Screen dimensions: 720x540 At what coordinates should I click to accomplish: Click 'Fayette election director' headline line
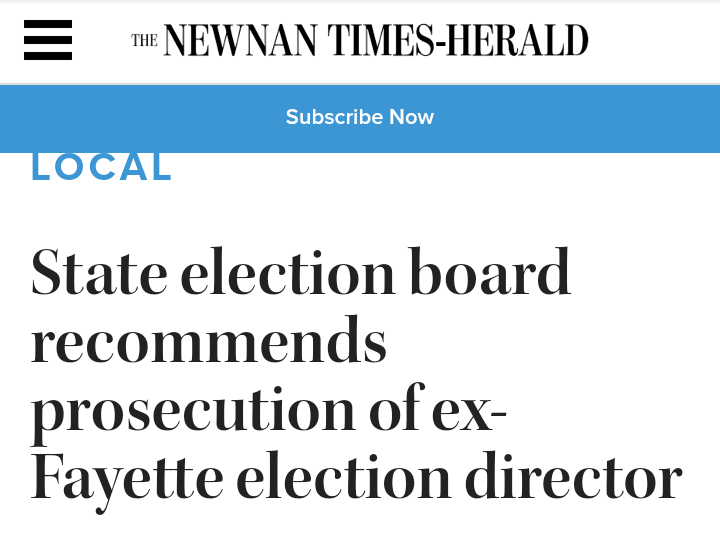(355, 480)
